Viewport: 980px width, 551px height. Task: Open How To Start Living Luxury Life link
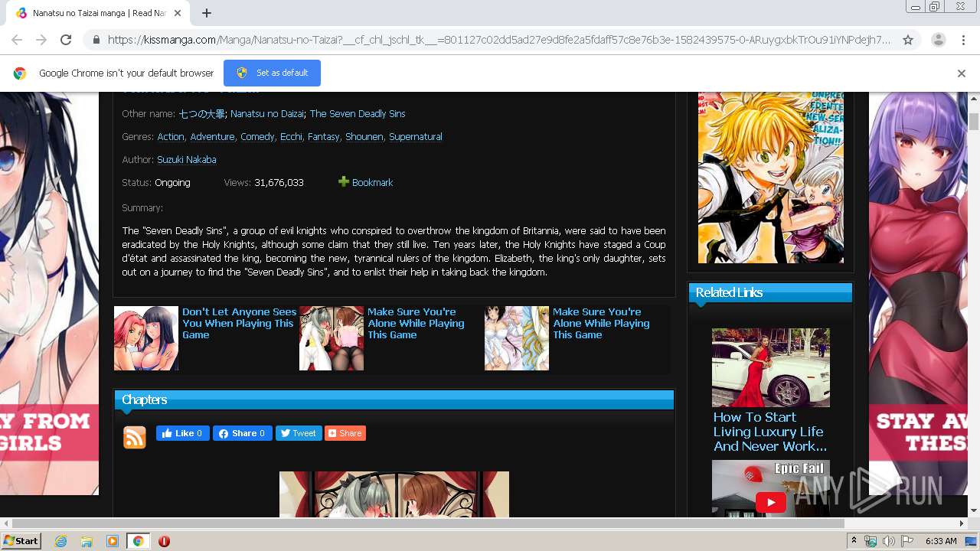pyautogui.click(x=770, y=432)
